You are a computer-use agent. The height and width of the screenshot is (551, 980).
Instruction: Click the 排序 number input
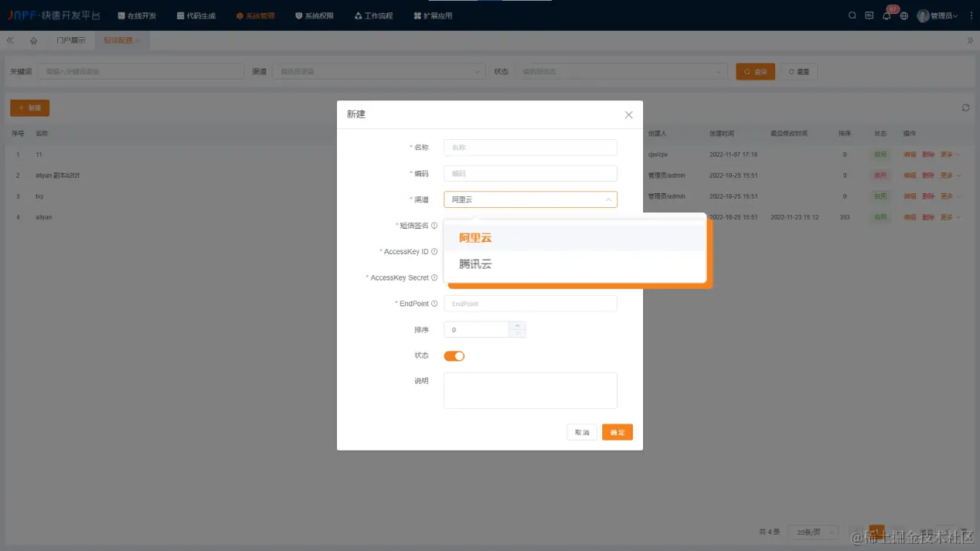[476, 330]
